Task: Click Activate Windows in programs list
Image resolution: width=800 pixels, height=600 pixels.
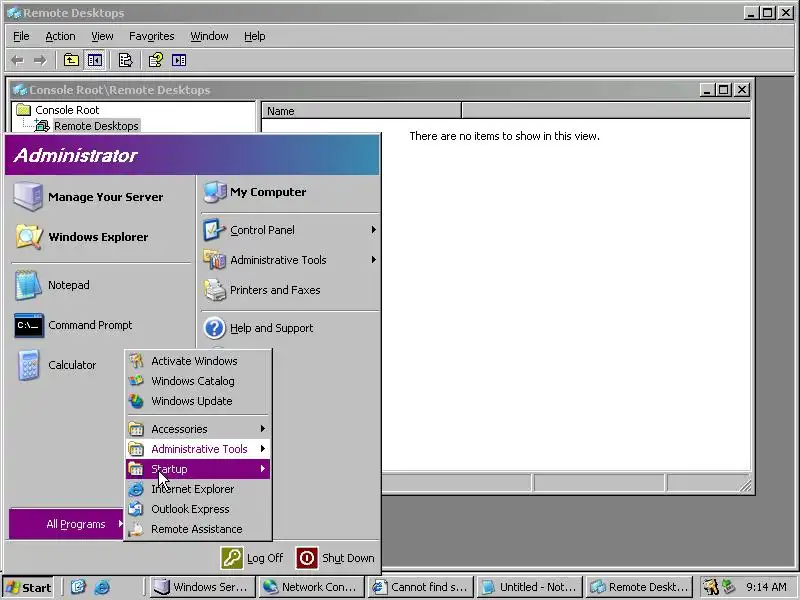Action: click(197, 361)
